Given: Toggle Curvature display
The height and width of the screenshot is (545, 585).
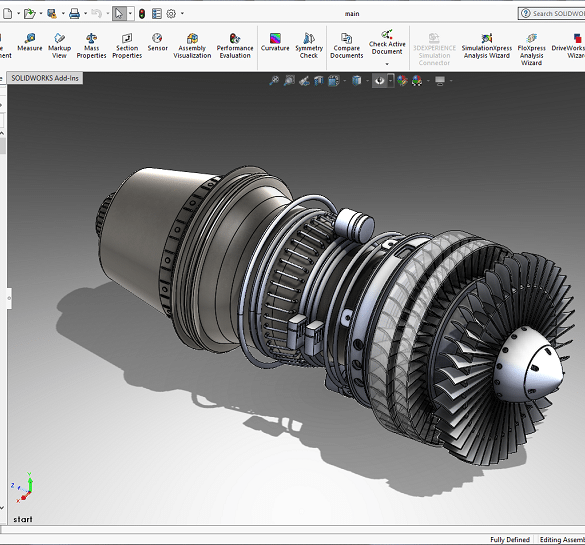Looking at the screenshot, I should coord(275,42).
